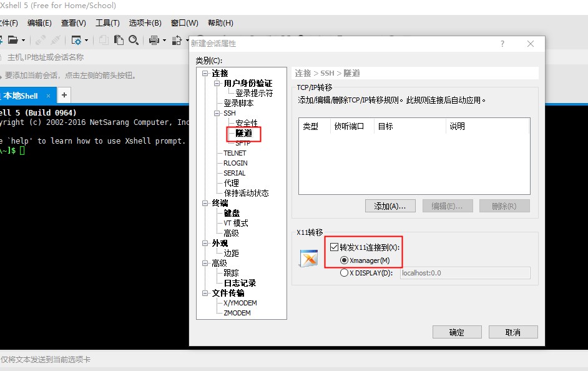
Task: Click the Paste toolbar icon
Action: tap(117, 40)
